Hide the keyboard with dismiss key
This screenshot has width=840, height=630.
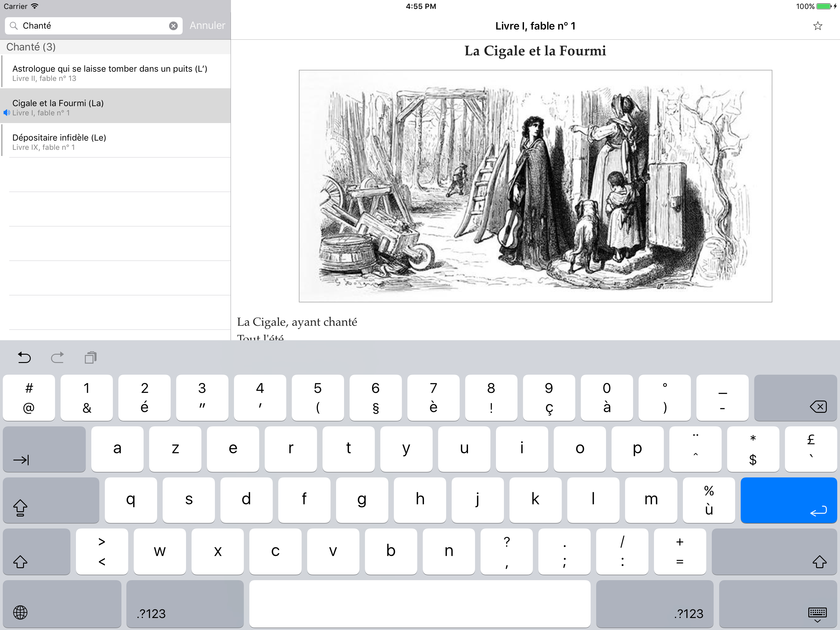tap(778, 604)
